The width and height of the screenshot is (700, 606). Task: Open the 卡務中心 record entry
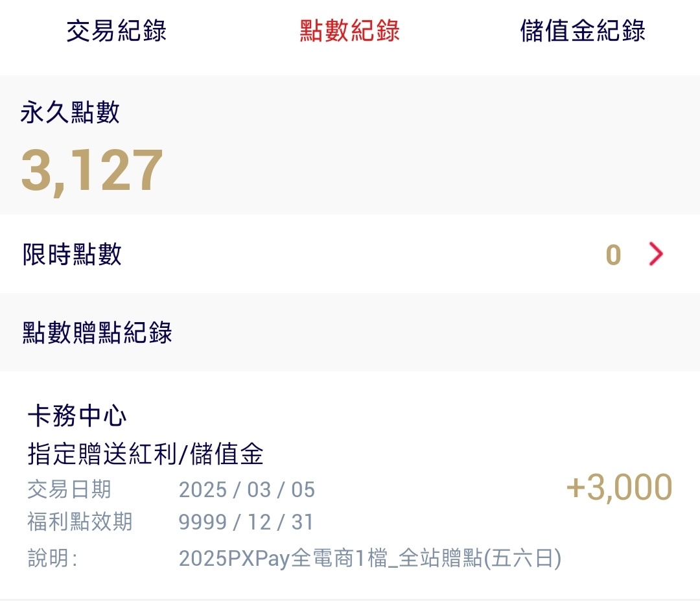(x=77, y=417)
